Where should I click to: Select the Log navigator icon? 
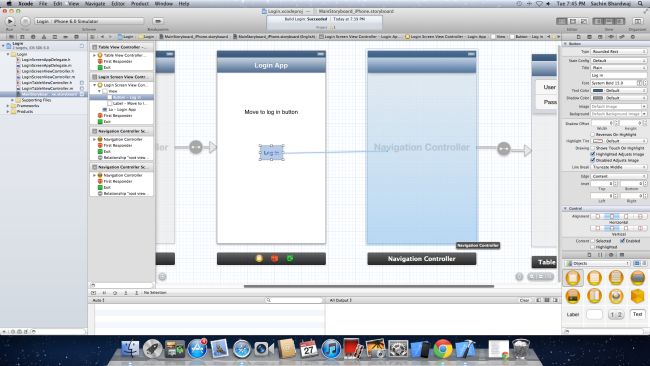[x=76, y=37]
